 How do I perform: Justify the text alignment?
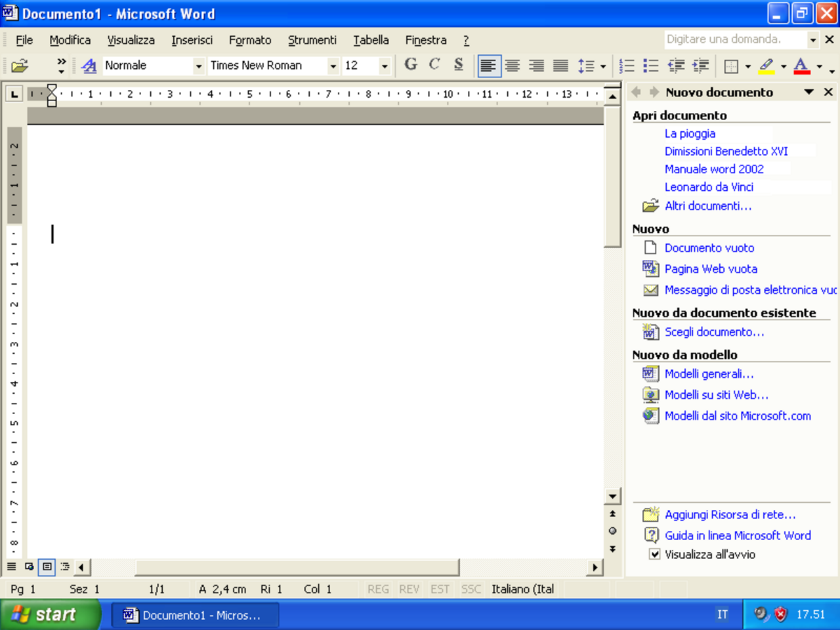[x=560, y=66]
